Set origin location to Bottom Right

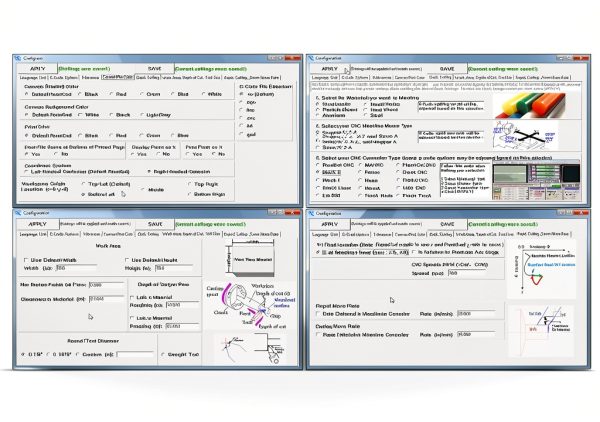coord(206,194)
